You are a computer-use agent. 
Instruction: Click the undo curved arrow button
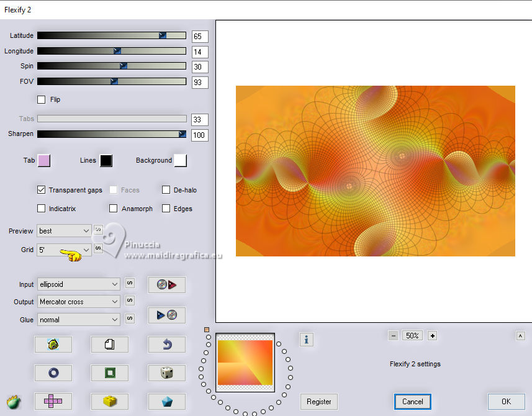166,345
